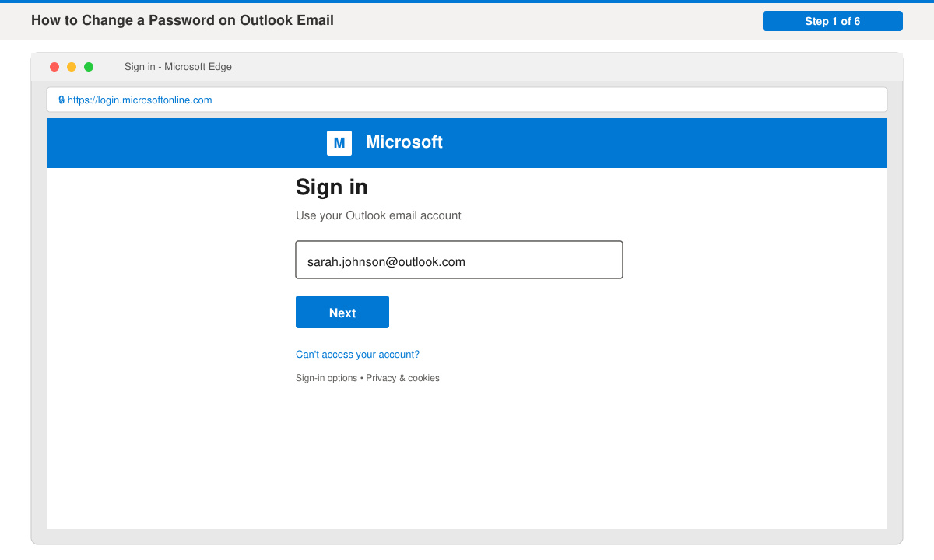Click the red close window dot

click(54, 67)
